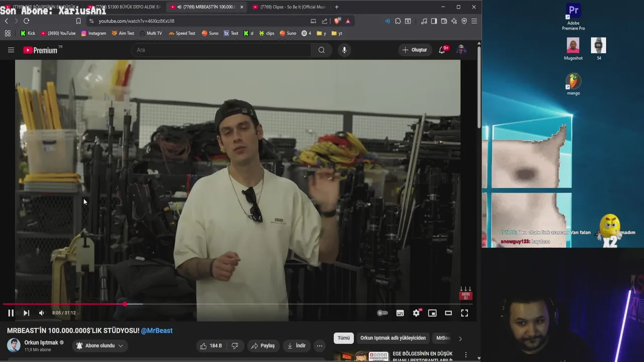Select the Tümü filter chip
This screenshot has width=644, height=362.
(x=344, y=338)
